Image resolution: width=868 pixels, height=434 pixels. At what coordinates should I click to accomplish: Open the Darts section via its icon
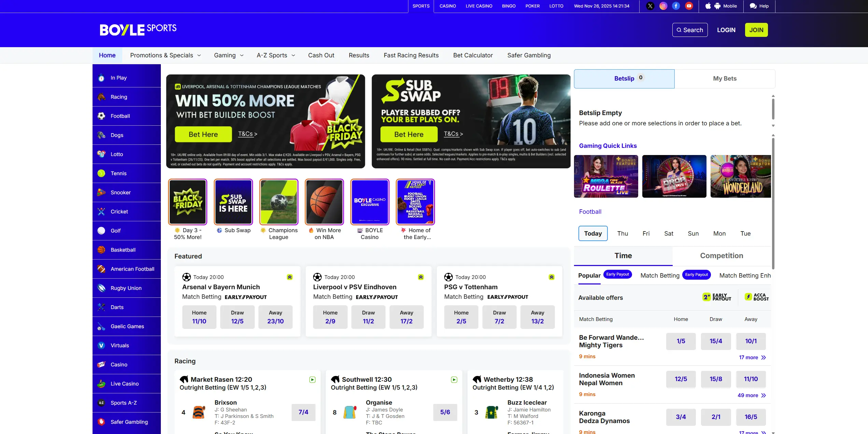(101, 307)
